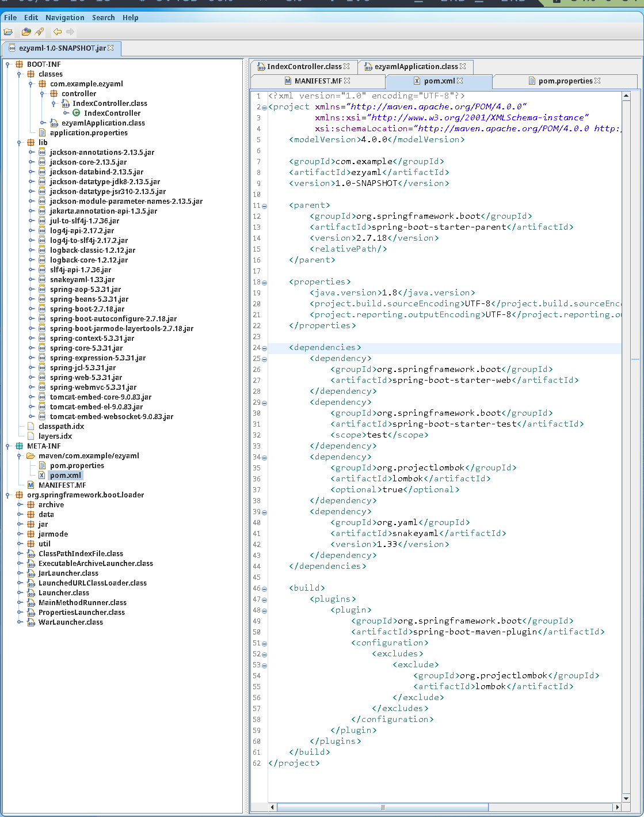
Task: Click the jar icon of spring-core-5.3.31.jar
Action: pyautogui.click(x=42, y=348)
